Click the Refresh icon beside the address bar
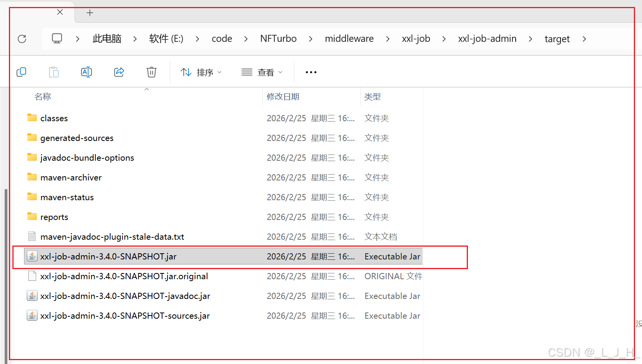Screen dimensions: 642x364 tap(22, 39)
